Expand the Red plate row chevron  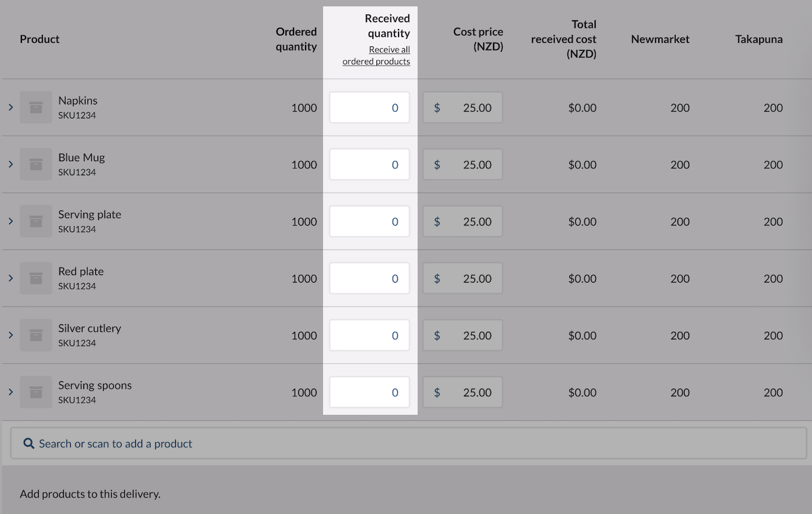(10, 278)
